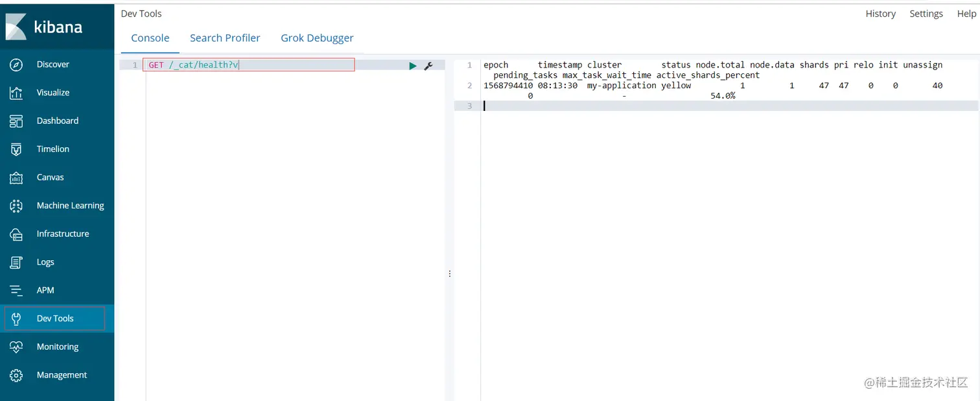
Task: Click '54.0%' active shards percent
Action: (723, 96)
